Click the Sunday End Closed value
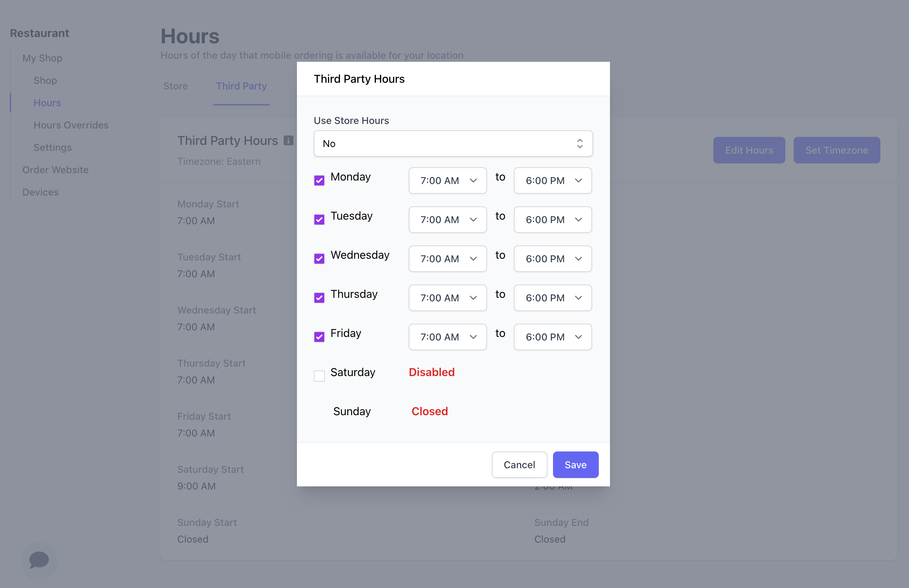Viewport: 909px width, 588px height. click(550, 539)
